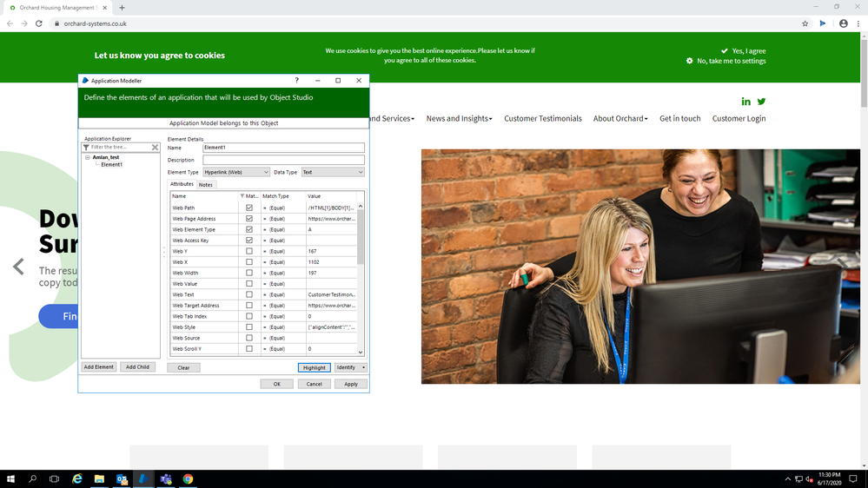Clear the Application Explorer tree filter
The width and height of the screenshot is (868, 488).
point(156,148)
